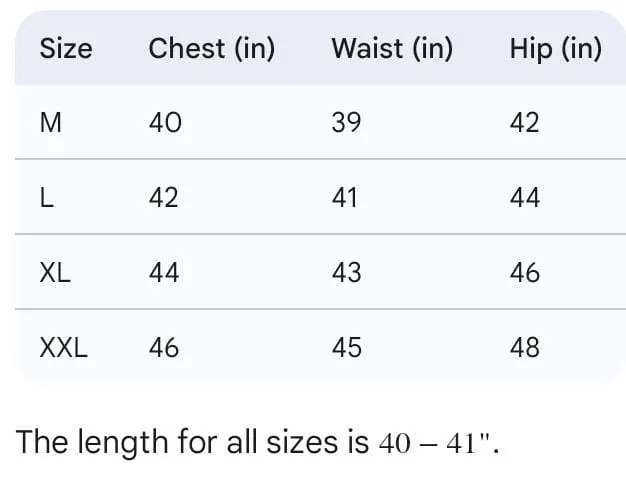Select the XL size row label

(55, 272)
